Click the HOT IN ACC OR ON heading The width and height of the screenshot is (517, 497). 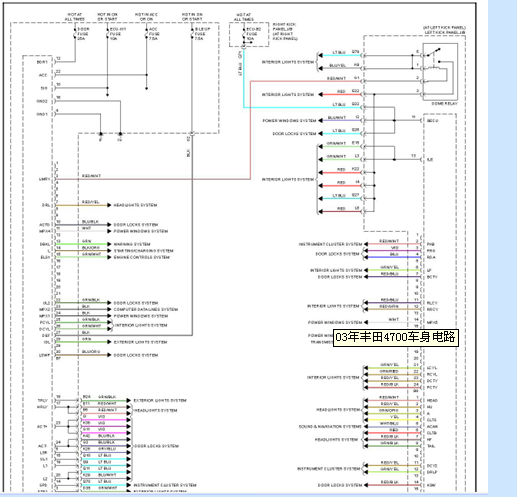click(146, 17)
